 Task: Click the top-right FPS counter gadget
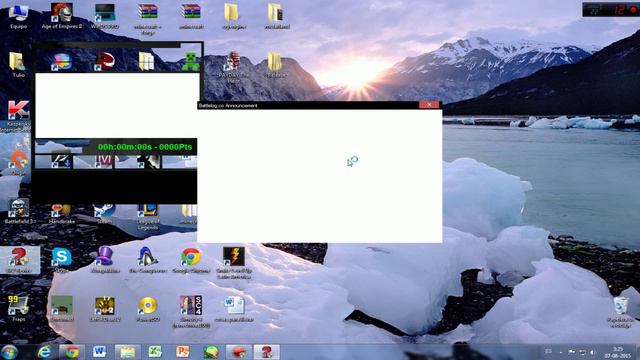click(x=611, y=10)
